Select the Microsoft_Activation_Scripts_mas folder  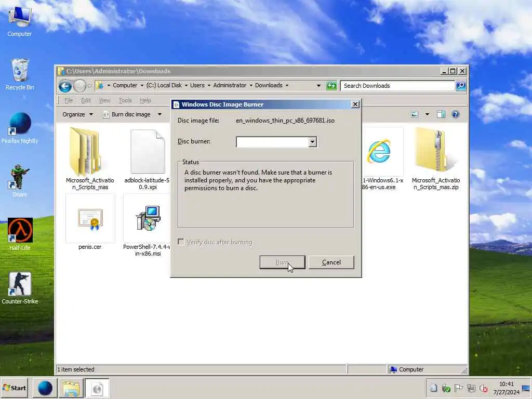(90, 159)
